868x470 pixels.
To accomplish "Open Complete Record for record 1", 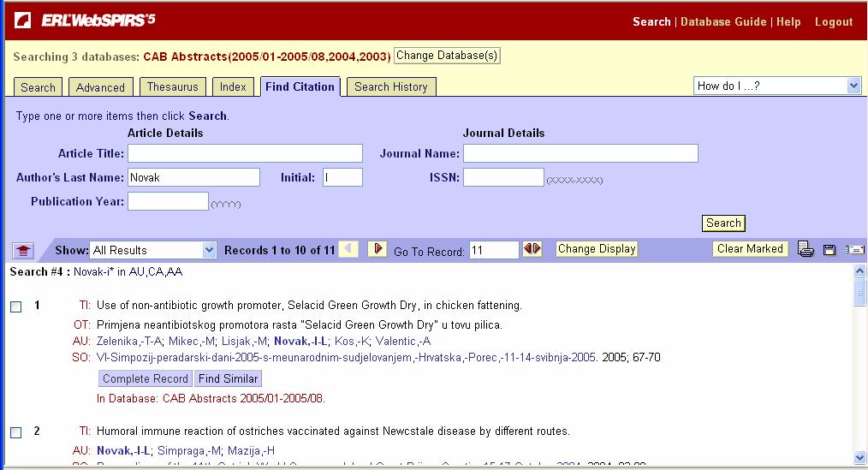I will coord(145,378).
